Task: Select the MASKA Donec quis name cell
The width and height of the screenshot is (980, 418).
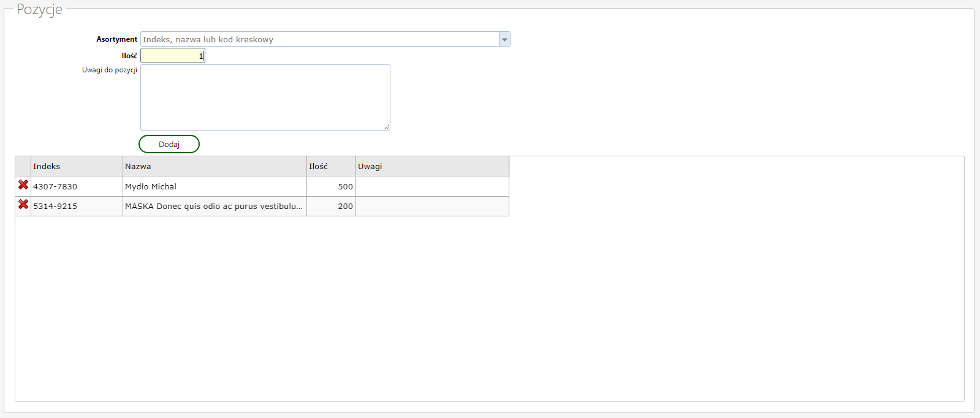Action: [215, 206]
